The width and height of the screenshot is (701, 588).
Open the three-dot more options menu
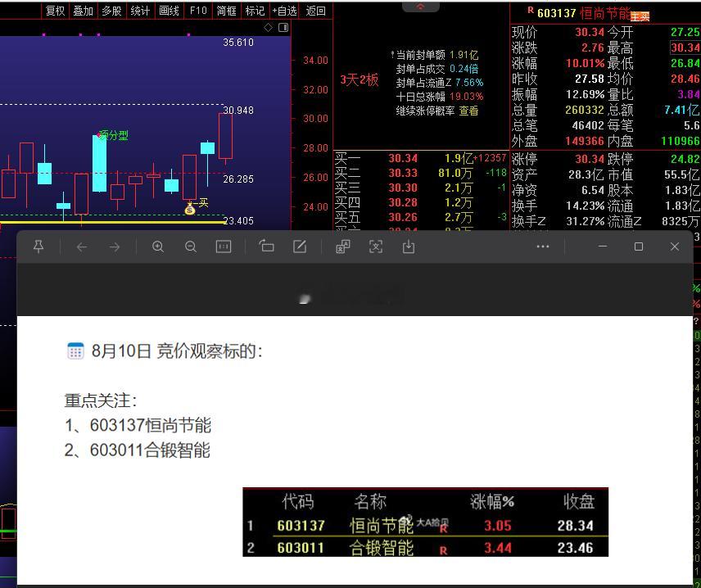[543, 247]
